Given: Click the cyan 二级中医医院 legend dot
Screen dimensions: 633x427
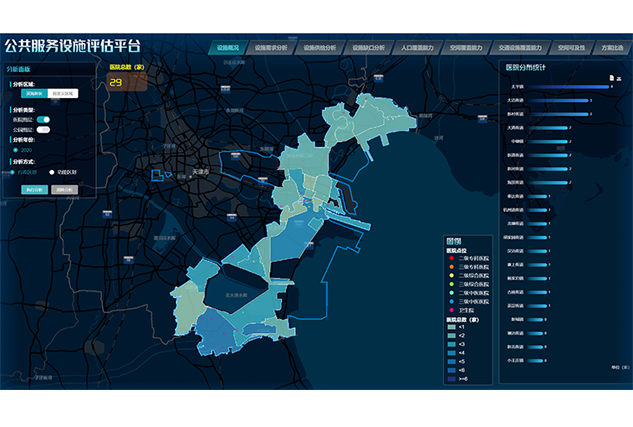Looking at the screenshot, I should [x=451, y=292].
